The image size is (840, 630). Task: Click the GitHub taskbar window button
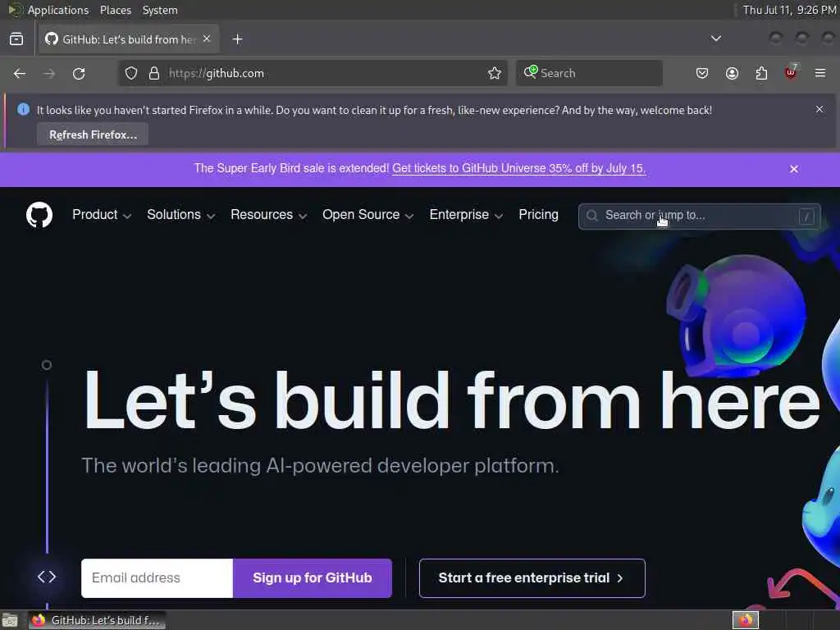pyautogui.click(x=96, y=620)
